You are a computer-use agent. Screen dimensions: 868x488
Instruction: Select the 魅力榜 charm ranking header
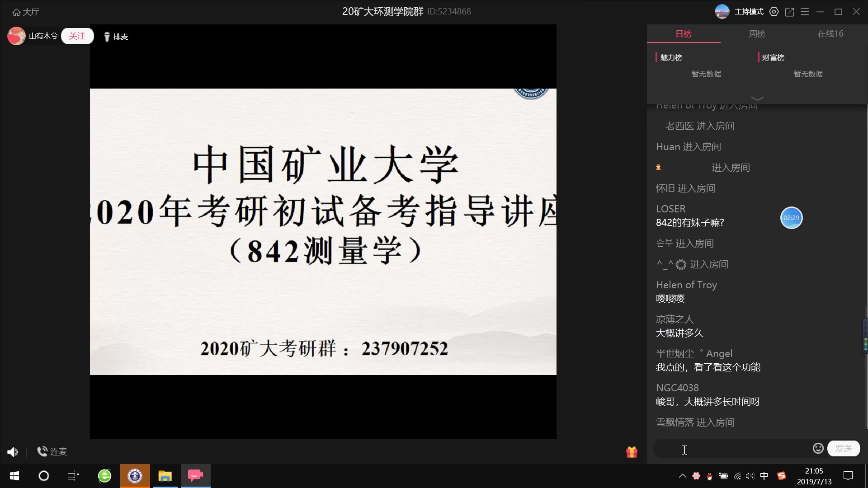(671, 57)
